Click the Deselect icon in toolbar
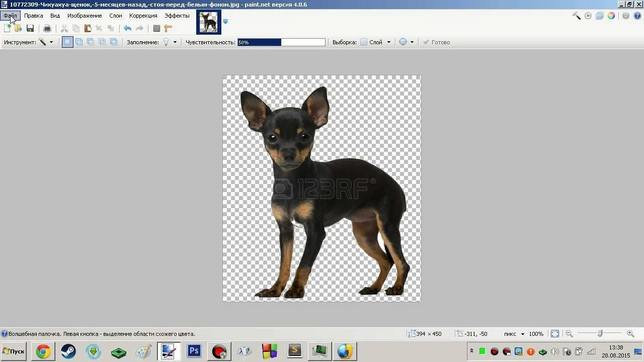Image resolution: width=644 pixels, height=362 pixels. (111, 29)
